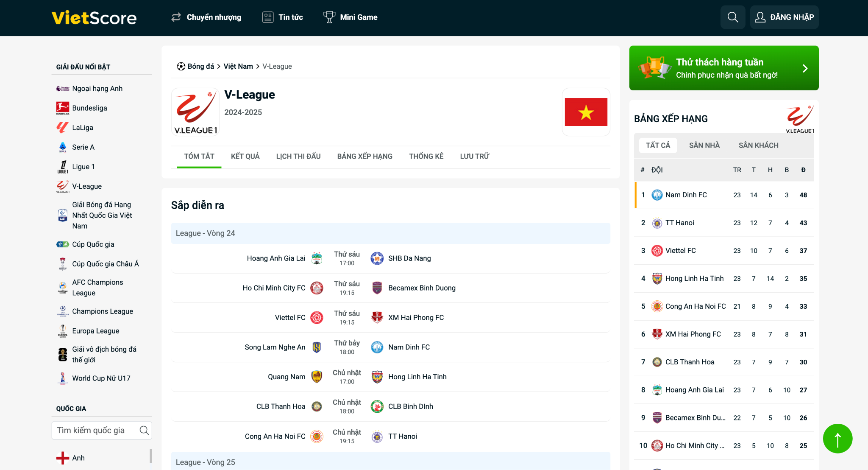Click the scroll-to-top arrow button
This screenshot has height=470, width=868.
(x=837, y=438)
